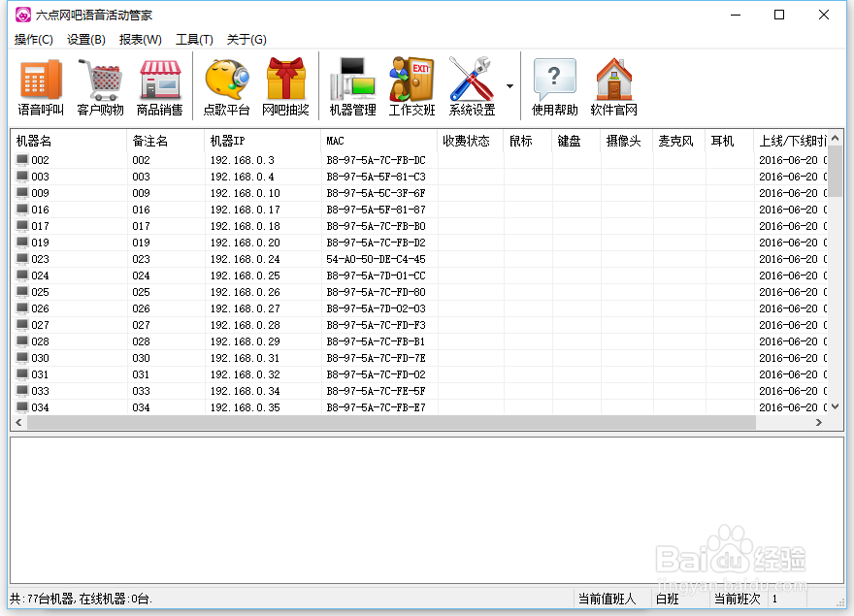Open the 工具(T) menu
The image size is (854, 616).
(x=194, y=39)
